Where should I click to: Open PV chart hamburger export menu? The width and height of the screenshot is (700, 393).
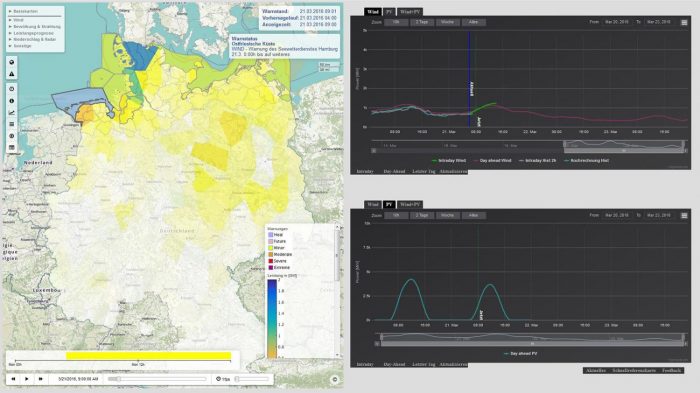pyautogui.click(x=684, y=215)
